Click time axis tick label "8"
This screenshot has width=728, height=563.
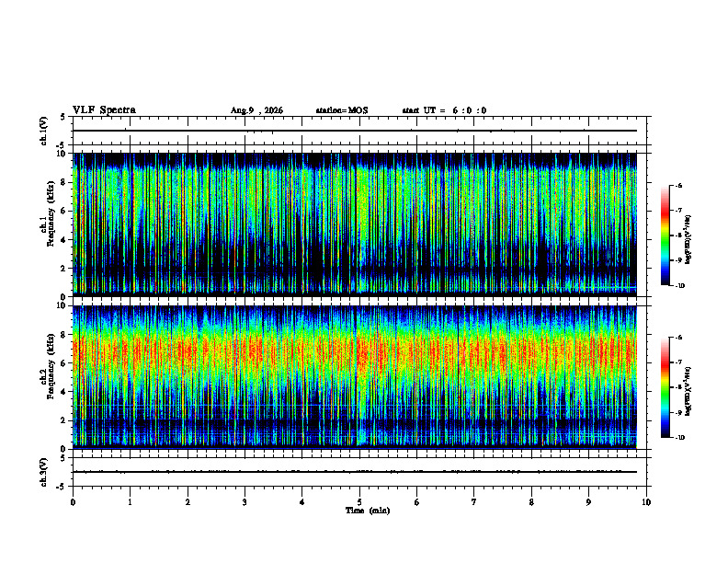[531, 502]
